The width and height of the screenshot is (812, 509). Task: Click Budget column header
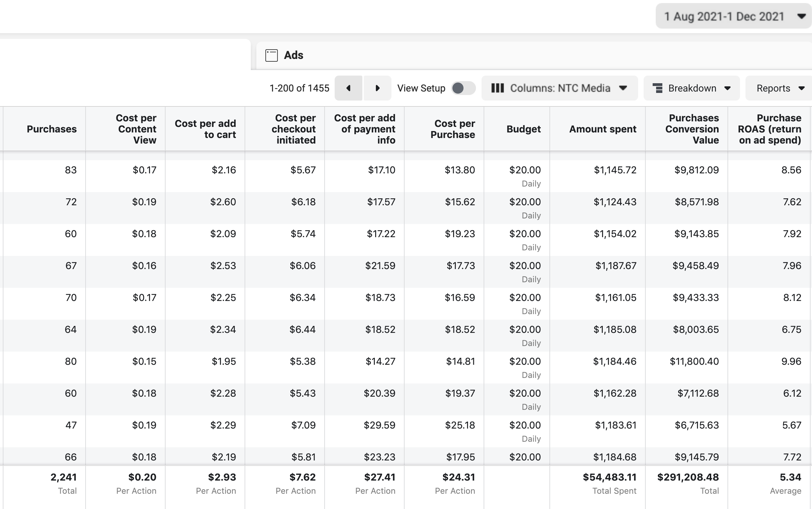(523, 129)
